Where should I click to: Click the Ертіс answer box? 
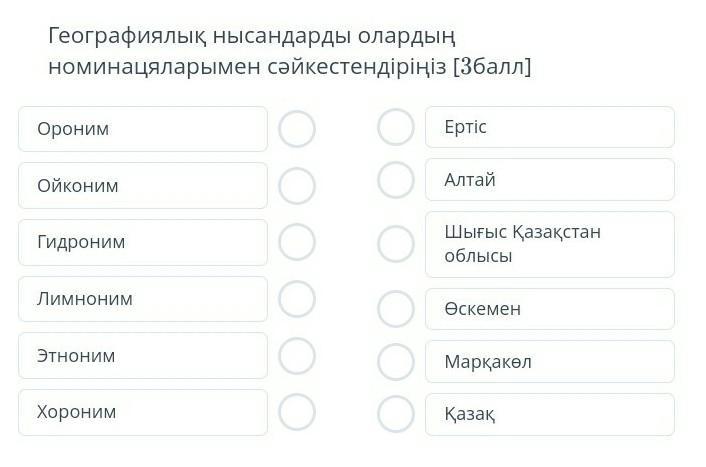click(550, 127)
